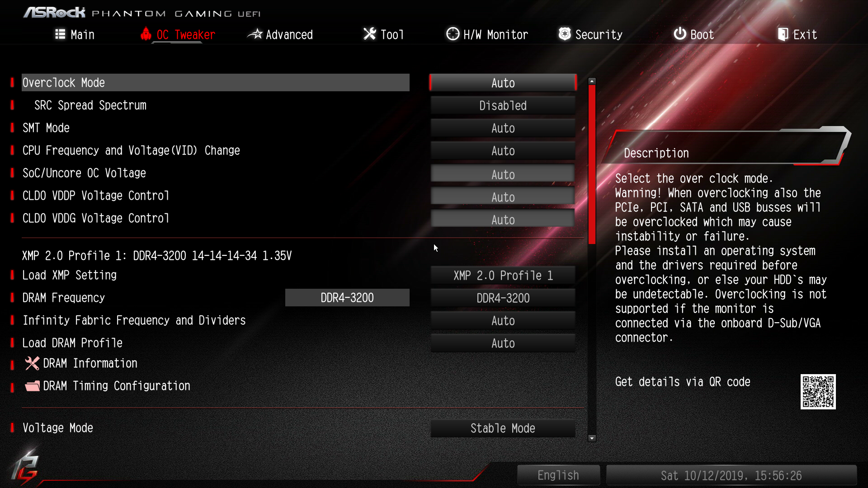Image resolution: width=868 pixels, height=488 pixels.
Task: Click the Main tab list icon
Action: pyautogui.click(x=60, y=34)
